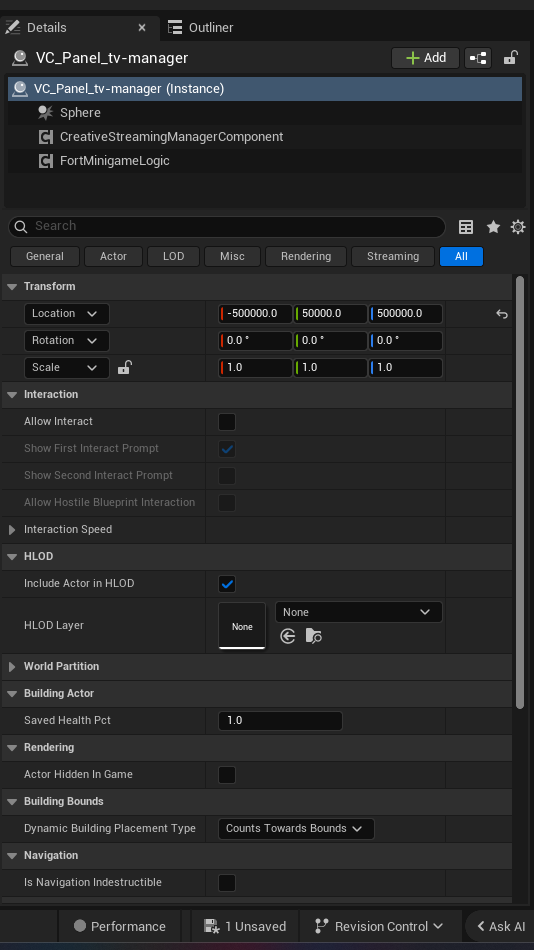Enable Is Navigation Indestructible checkbox
The image size is (534, 950).
click(227, 883)
